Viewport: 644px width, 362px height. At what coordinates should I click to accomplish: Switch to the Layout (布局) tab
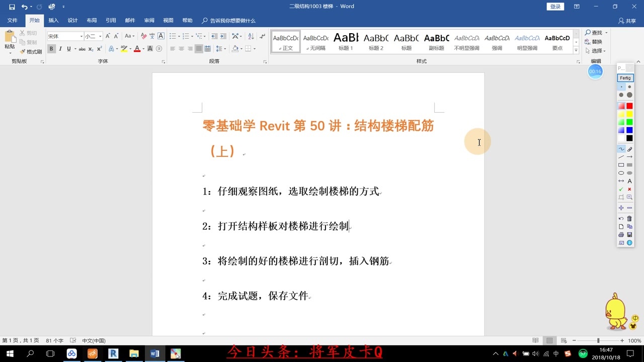[x=92, y=21]
